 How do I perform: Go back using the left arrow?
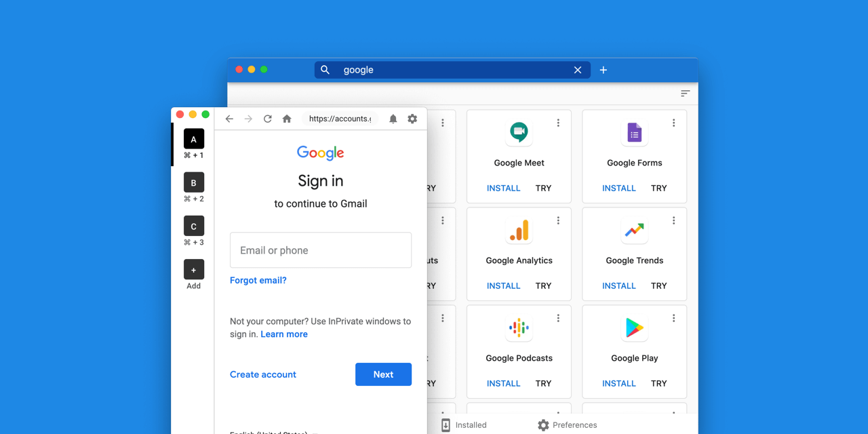tap(229, 119)
